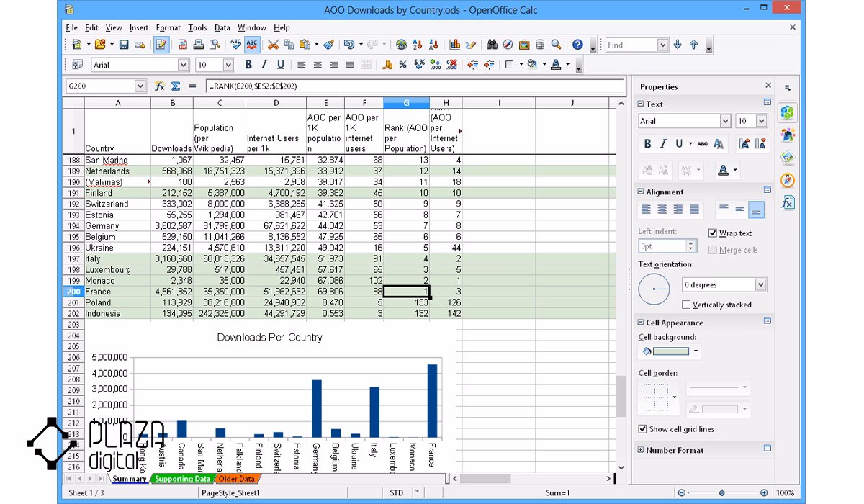This screenshot has width=864, height=504.
Task: Open sidebar Navigator compass icon
Action: (788, 180)
